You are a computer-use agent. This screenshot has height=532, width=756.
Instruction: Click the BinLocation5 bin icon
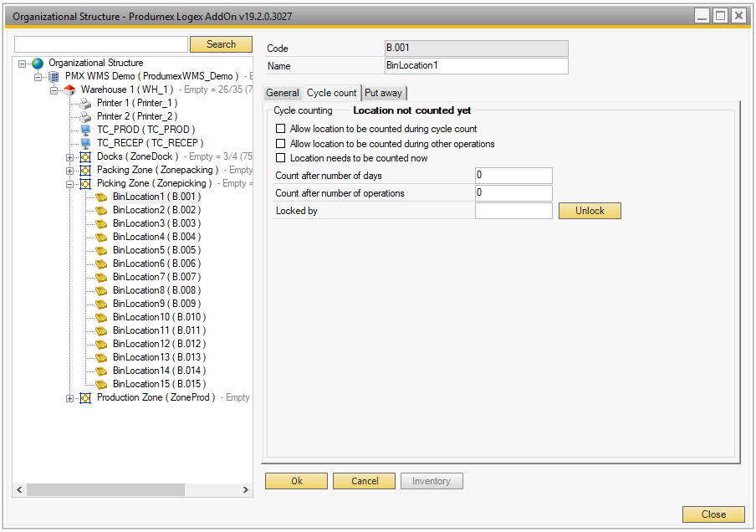click(x=101, y=250)
